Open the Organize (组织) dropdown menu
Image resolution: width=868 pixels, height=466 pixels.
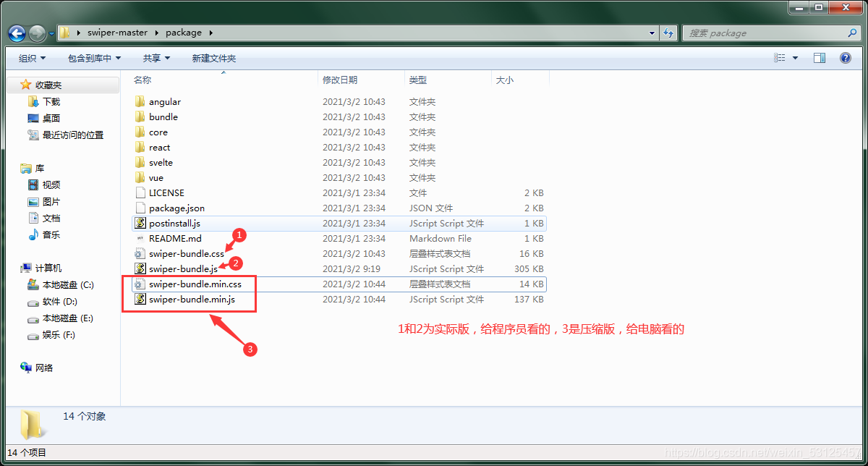33,58
